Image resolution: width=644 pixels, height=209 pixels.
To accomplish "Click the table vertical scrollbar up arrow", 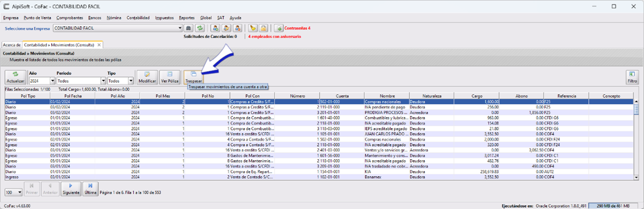I will (x=636, y=101).
